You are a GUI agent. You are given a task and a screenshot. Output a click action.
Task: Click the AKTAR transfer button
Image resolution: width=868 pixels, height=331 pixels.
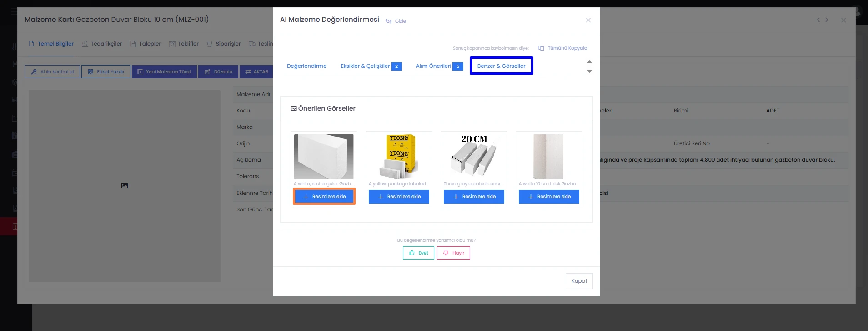pos(256,71)
